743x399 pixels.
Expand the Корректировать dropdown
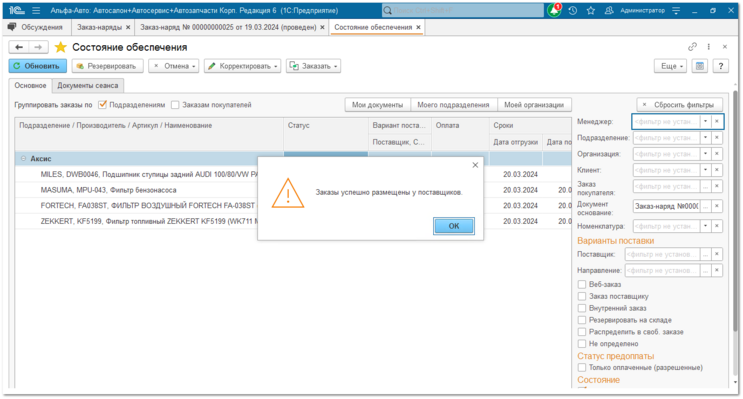(243, 66)
